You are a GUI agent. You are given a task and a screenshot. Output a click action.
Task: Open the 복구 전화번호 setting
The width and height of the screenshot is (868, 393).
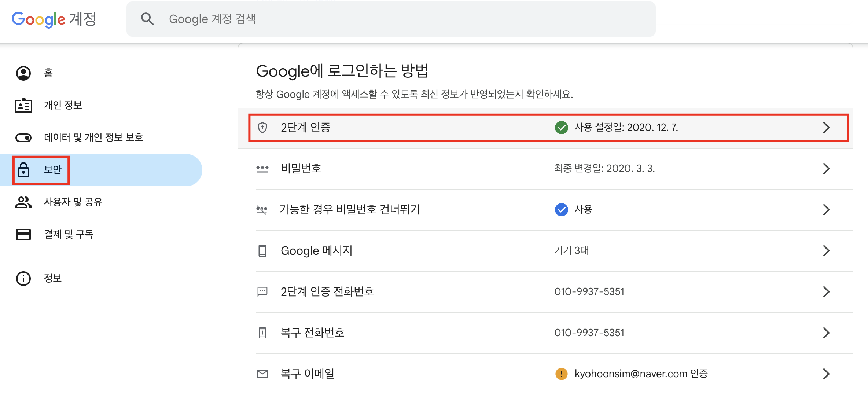pyautogui.click(x=545, y=333)
